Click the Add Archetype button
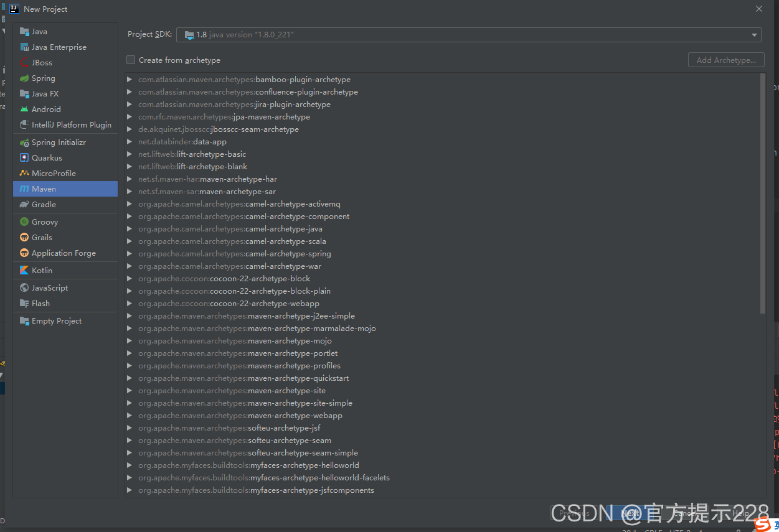The image size is (779, 532). coord(726,60)
